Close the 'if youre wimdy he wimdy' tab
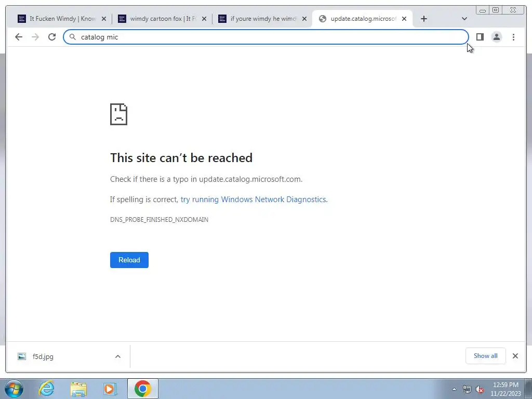 pos(304,19)
